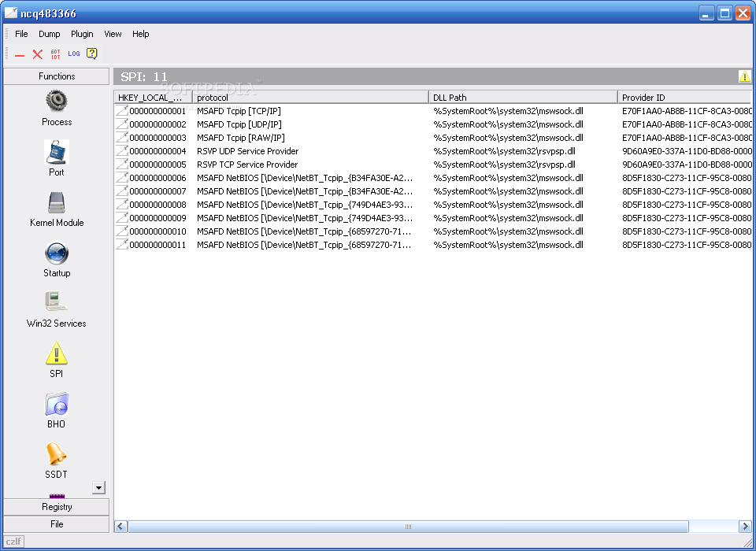
Task: Click rsvpsp.dll path of entry 000000000004
Action: 504,151
